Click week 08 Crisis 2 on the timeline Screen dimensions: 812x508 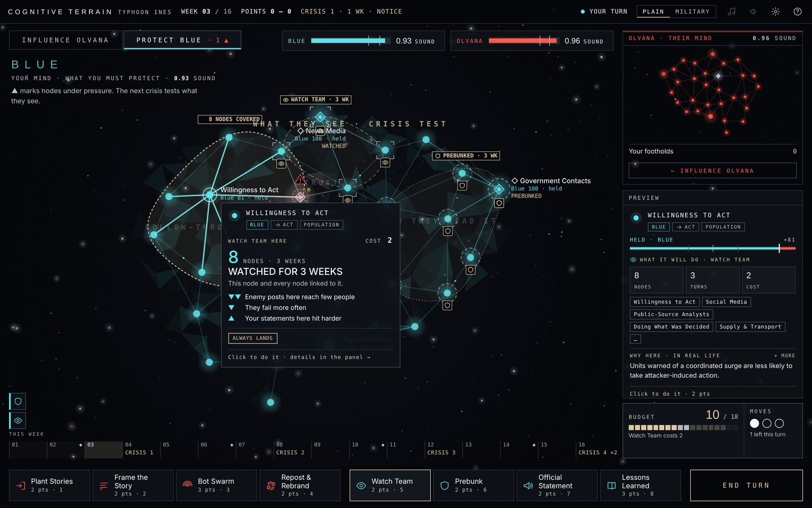[x=292, y=449]
